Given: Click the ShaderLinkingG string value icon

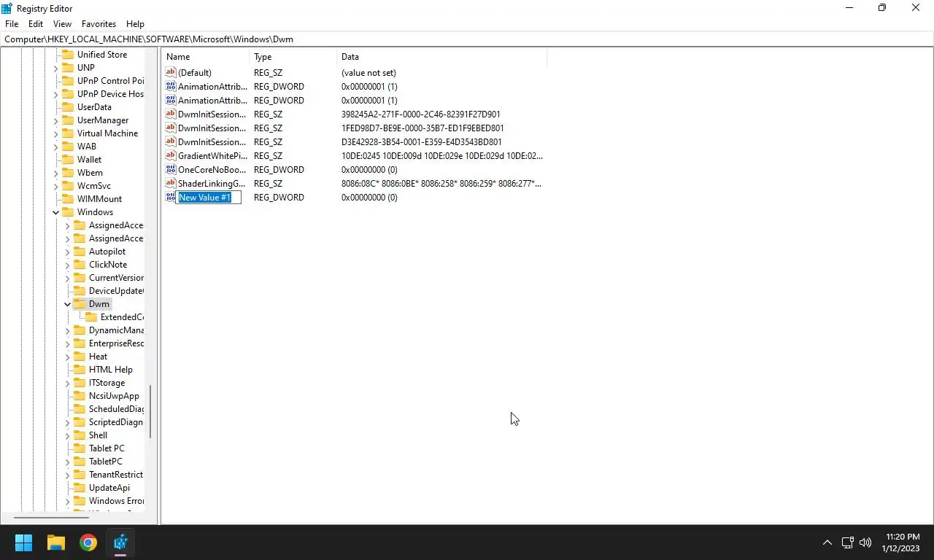Looking at the screenshot, I should click(171, 183).
